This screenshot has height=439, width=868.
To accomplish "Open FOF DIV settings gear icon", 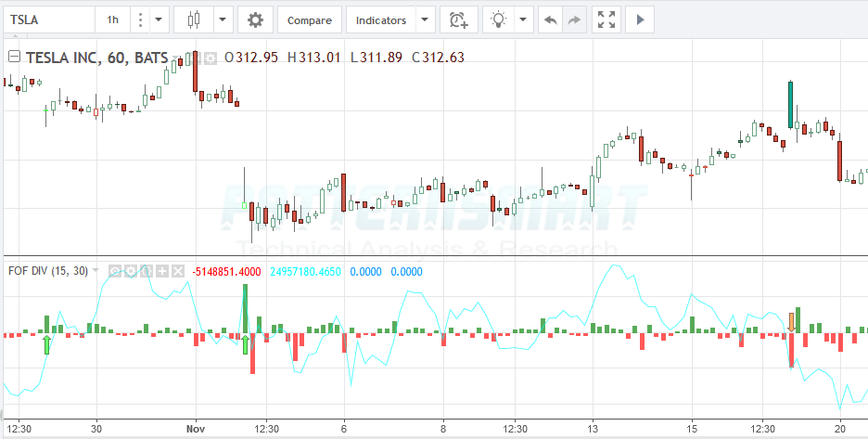I will pos(131,271).
